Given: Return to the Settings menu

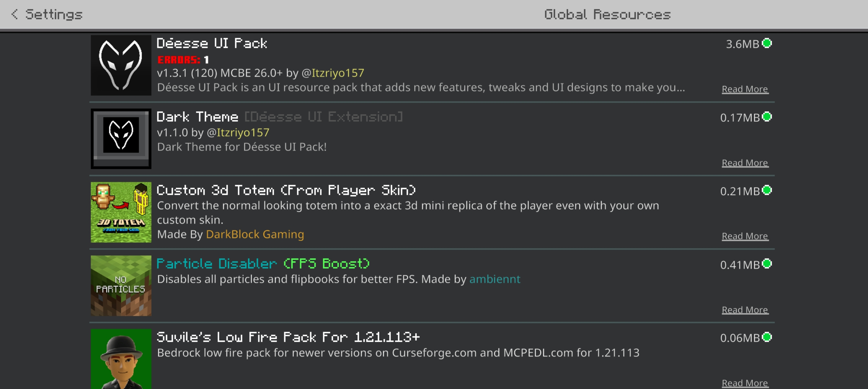Looking at the screenshot, I should (x=54, y=14).
